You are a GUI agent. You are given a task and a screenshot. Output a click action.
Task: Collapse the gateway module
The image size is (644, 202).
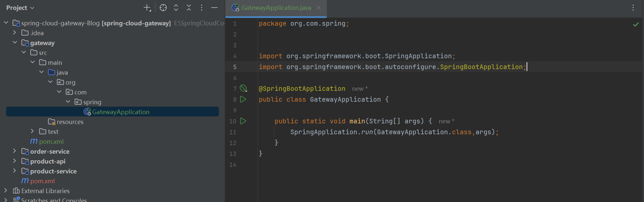coord(15,42)
